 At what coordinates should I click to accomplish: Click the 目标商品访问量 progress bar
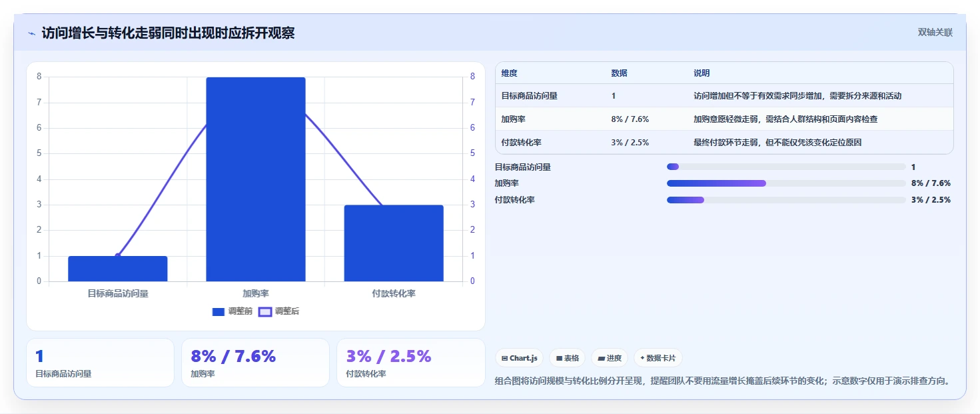click(786, 167)
